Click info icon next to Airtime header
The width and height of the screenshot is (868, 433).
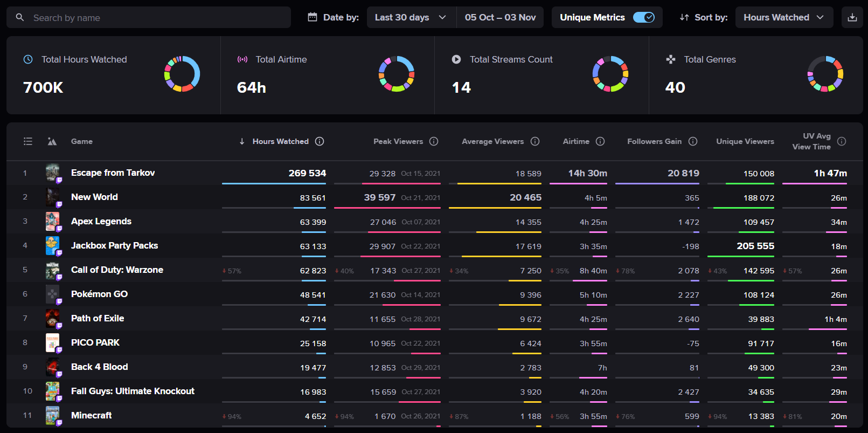(x=600, y=141)
